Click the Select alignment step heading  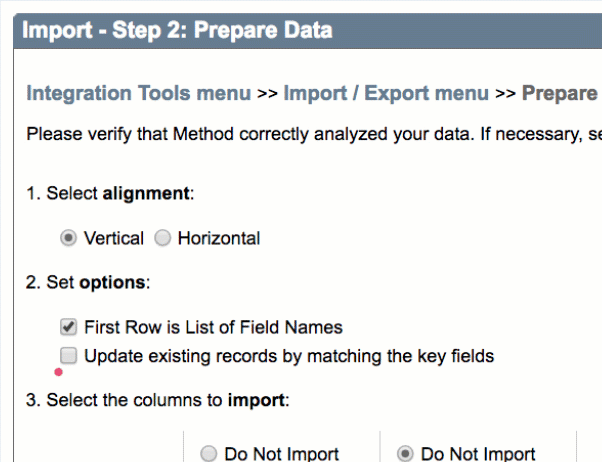[110, 193]
